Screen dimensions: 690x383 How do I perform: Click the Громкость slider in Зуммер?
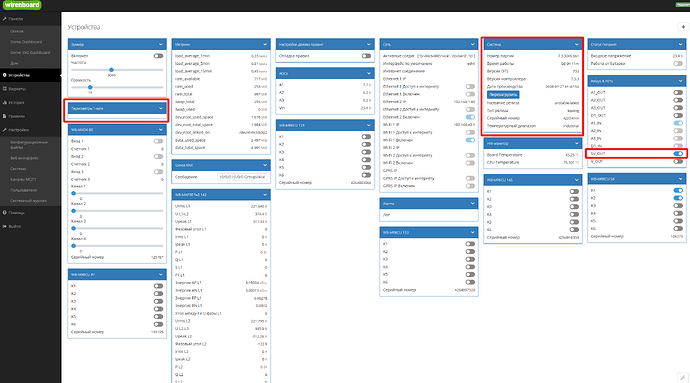coord(117,87)
